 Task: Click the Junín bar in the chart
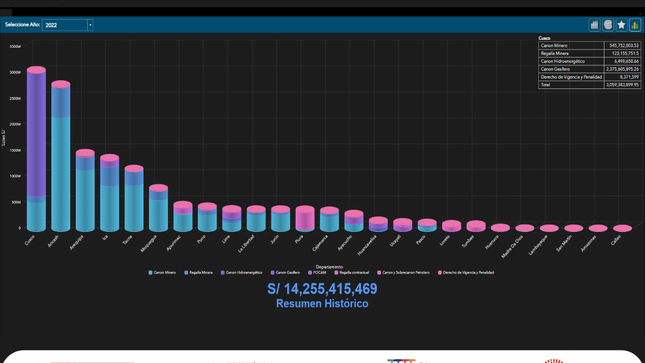(x=281, y=219)
